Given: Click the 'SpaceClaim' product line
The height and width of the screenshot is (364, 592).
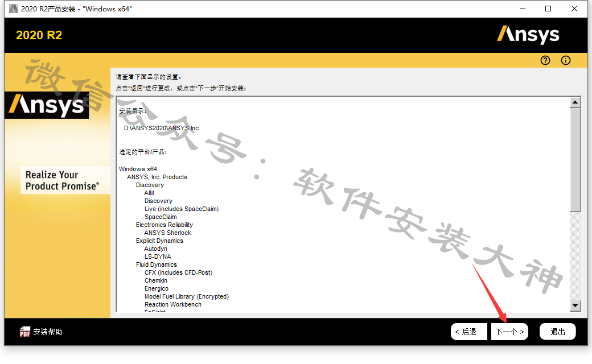Looking at the screenshot, I should pos(161,217).
